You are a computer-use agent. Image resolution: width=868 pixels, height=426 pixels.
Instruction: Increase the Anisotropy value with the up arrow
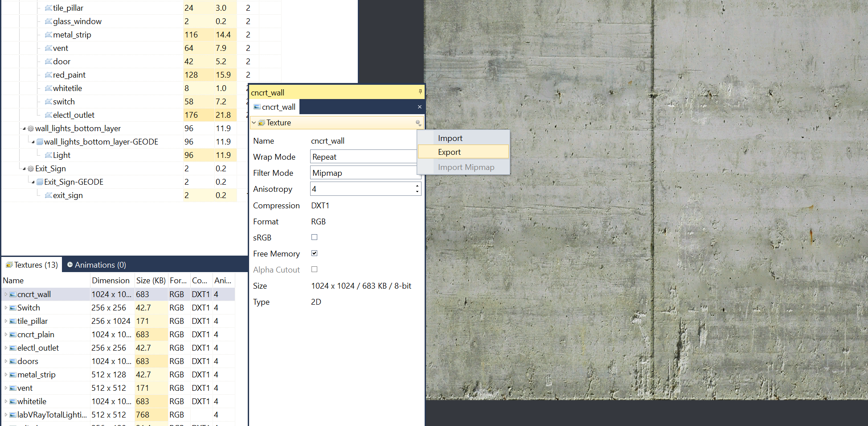point(417,186)
